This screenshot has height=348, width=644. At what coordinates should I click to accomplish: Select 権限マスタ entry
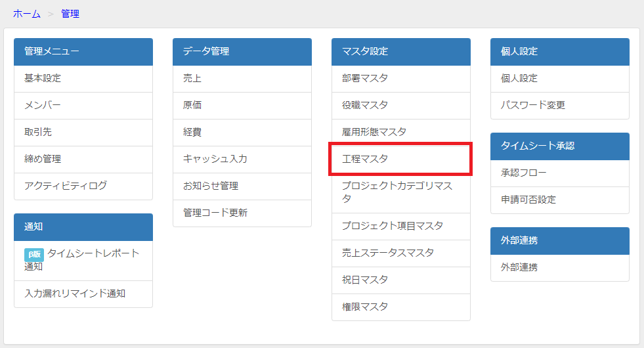click(x=401, y=307)
